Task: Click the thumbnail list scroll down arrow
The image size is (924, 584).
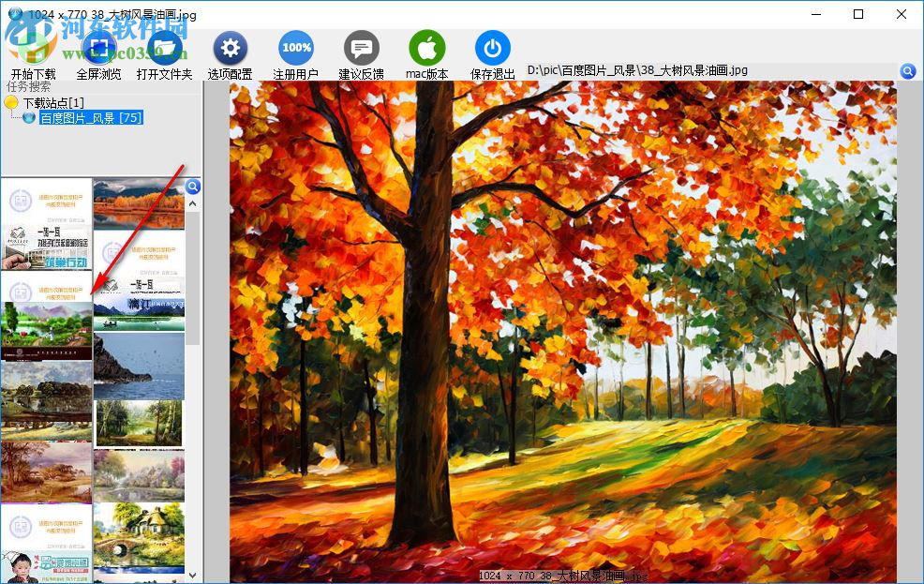Action: [193, 575]
